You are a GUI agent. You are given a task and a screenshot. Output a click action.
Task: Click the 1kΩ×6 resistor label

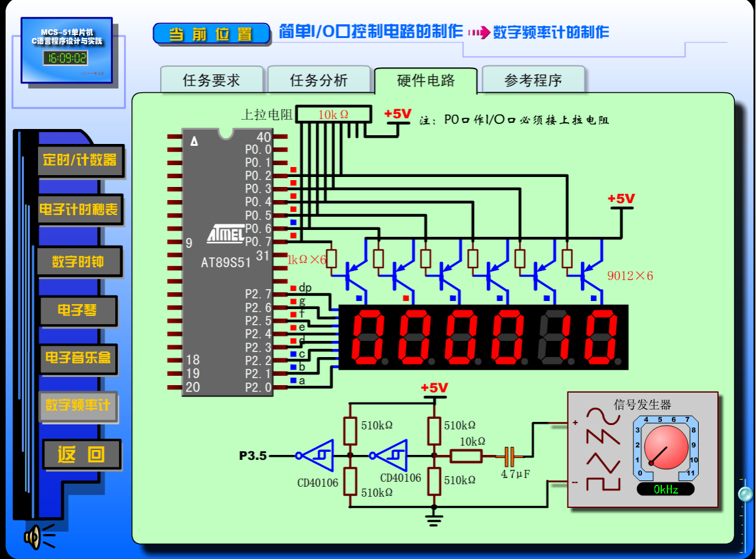(307, 259)
